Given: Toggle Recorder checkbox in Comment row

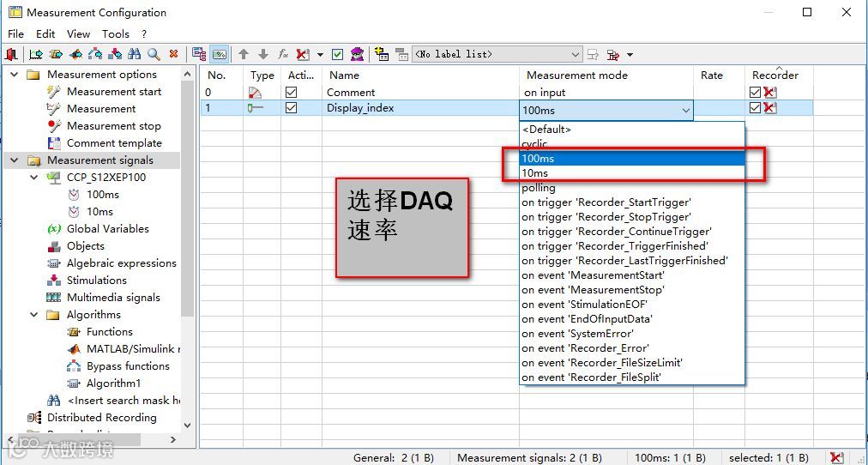Looking at the screenshot, I should pos(755,93).
